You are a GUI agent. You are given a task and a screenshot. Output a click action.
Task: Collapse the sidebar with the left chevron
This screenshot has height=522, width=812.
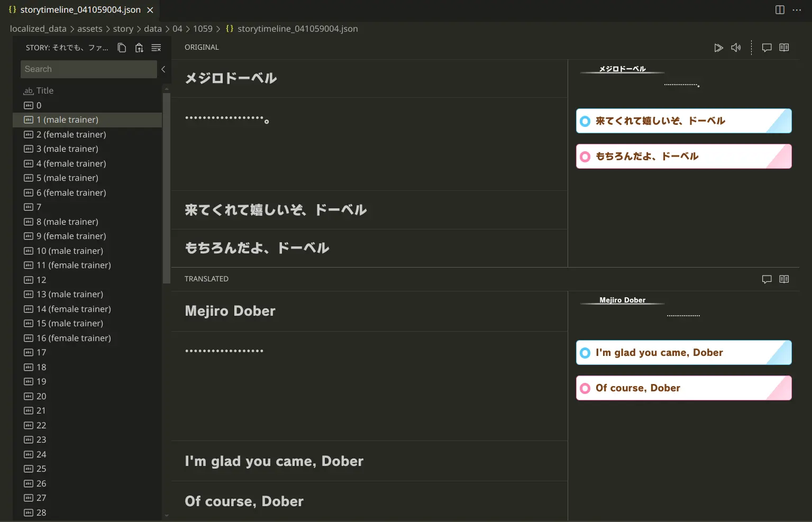[x=163, y=69]
